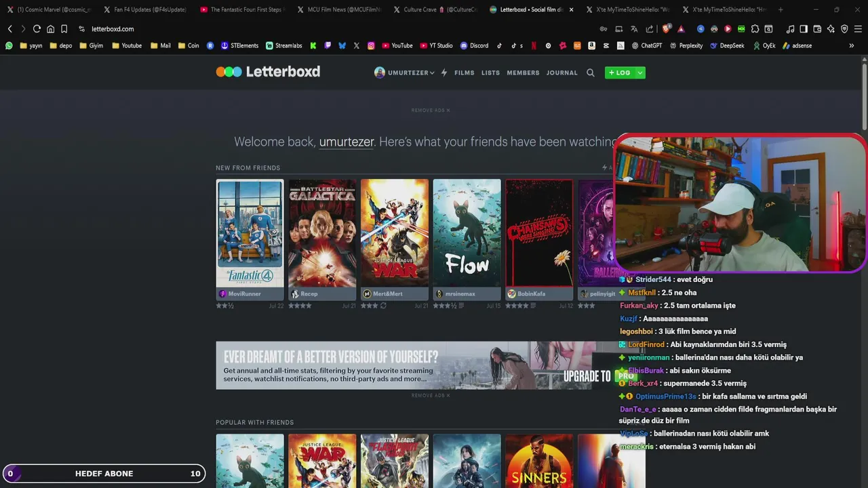868x488 pixels.
Task: Click the ChatGPT bookmark
Action: point(646,45)
